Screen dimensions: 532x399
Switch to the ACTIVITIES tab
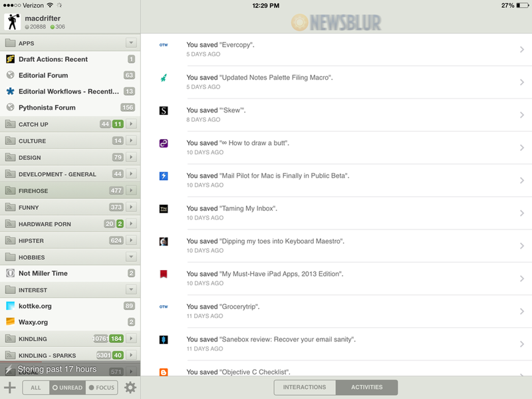click(367, 387)
